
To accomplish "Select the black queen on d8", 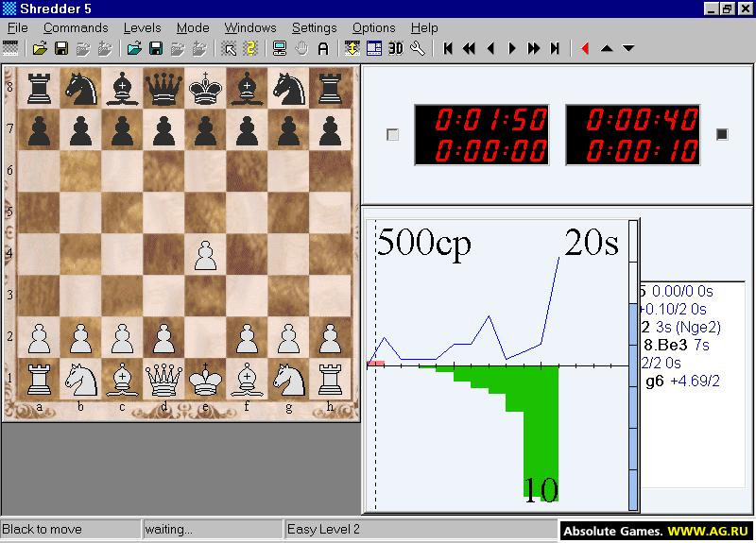I will [163, 88].
